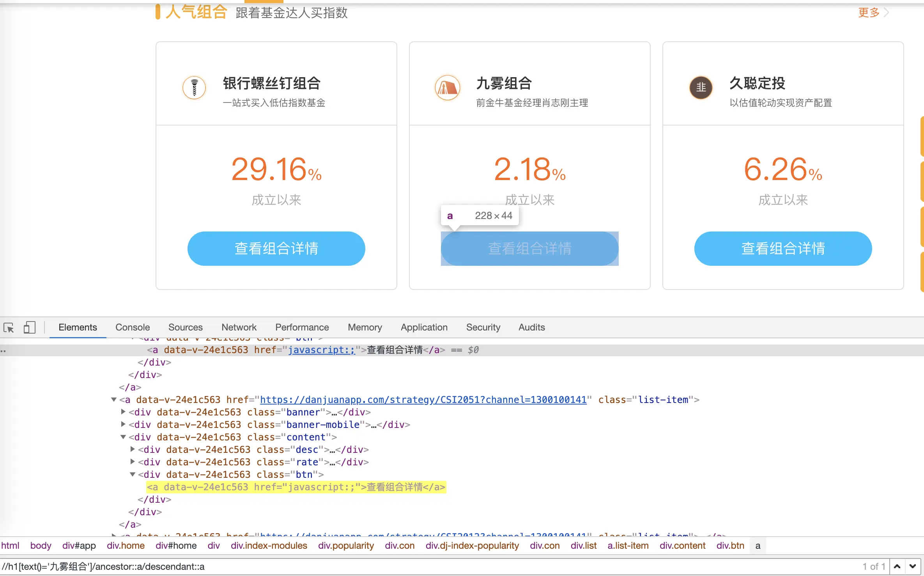Click the 九雾组合 tent logo icon
Viewport: 924px width, 576px height.
(447, 87)
